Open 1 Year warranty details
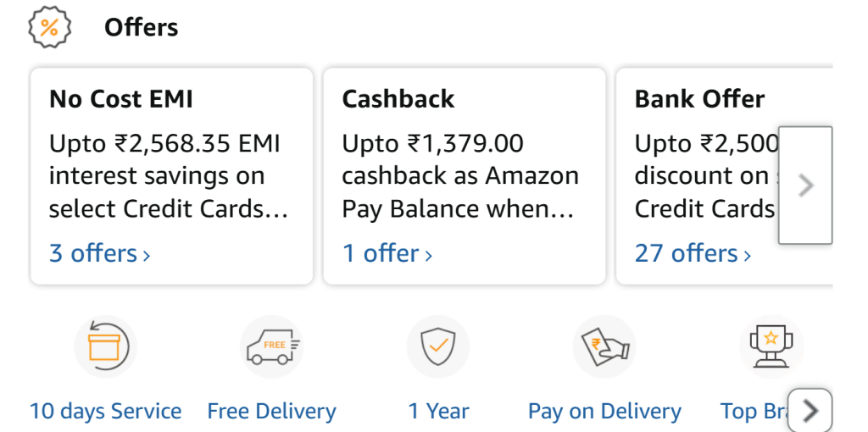 pyautogui.click(x=438, y=412)
